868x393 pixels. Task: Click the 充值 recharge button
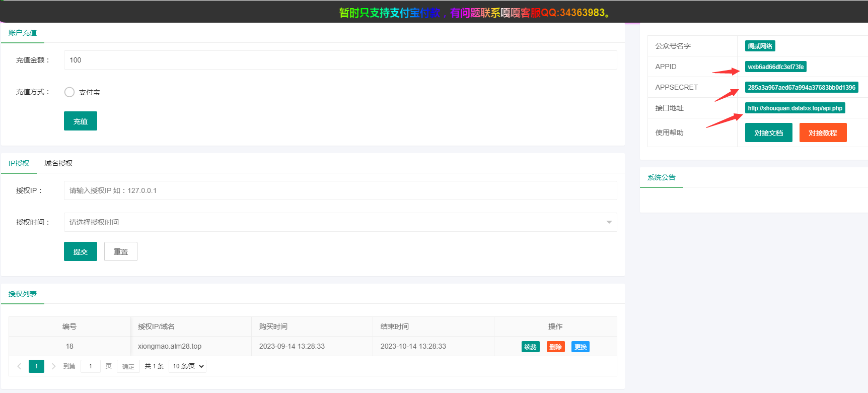pos(81,121)
